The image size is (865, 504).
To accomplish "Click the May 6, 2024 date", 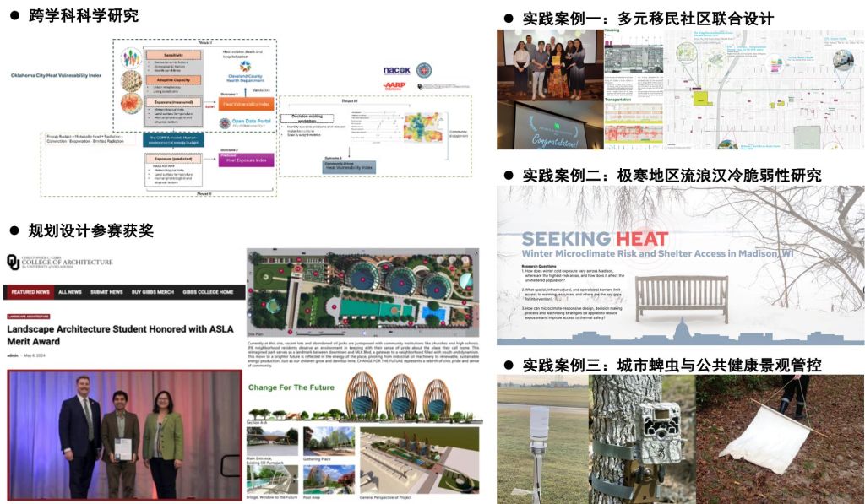I will pos(34,355).
